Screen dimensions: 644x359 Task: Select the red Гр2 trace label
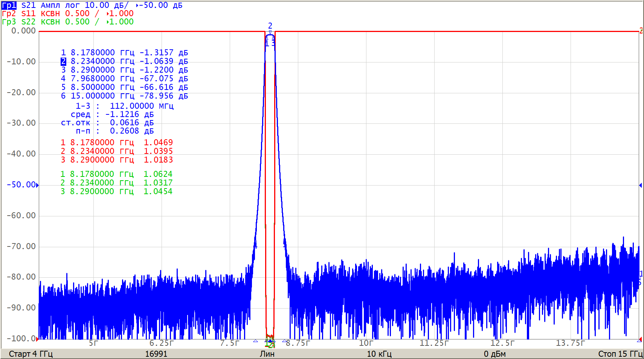pyautogui.click(x=9, y=14)
